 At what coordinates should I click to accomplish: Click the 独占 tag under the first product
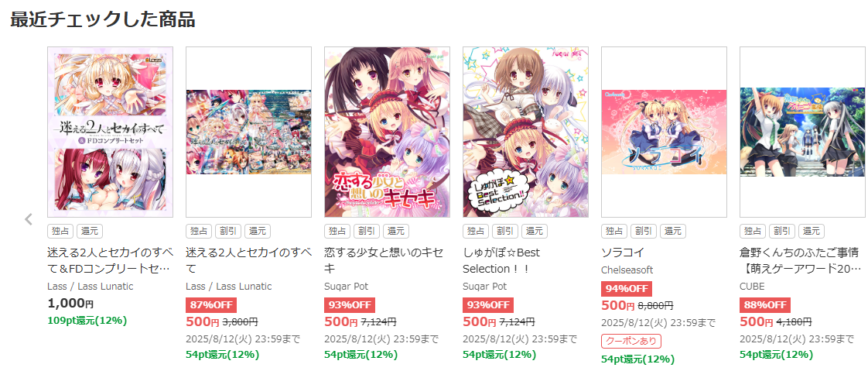(x=60, y=231)
